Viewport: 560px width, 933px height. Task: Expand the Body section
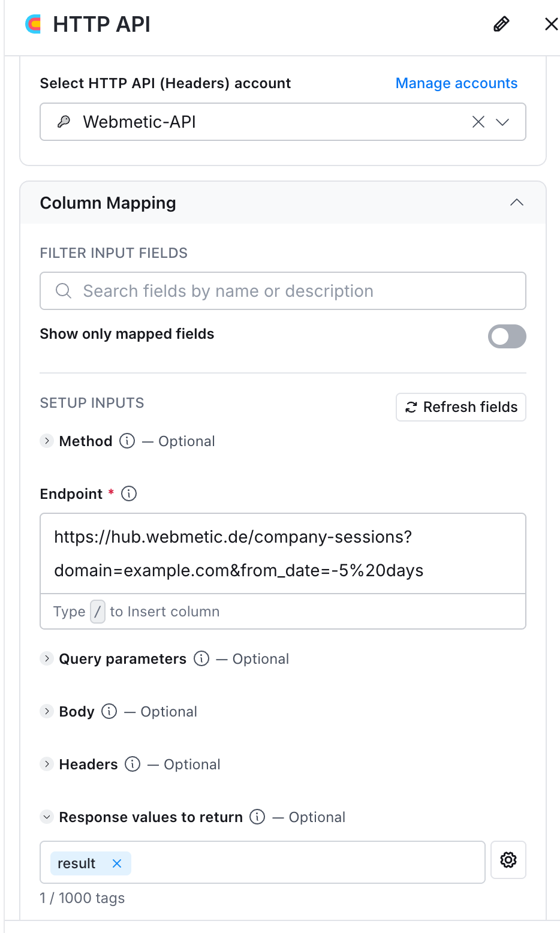click(x=47, y=712)
